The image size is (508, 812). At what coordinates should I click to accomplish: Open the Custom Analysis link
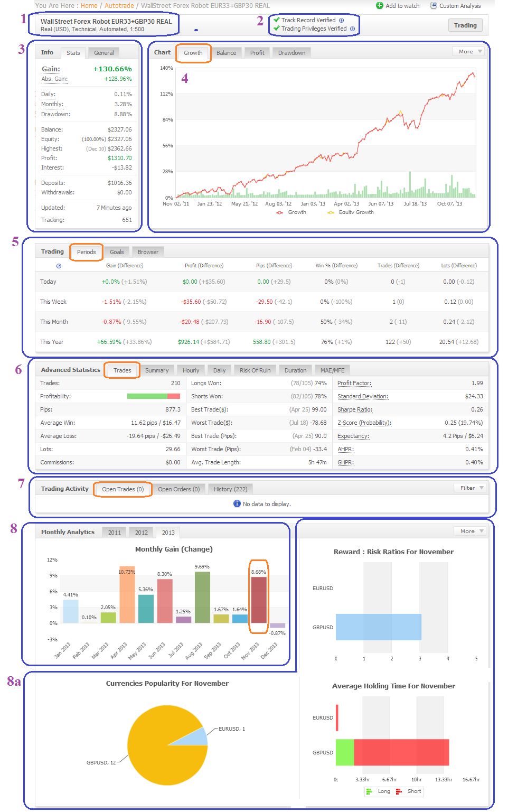[x=460, y=6]
